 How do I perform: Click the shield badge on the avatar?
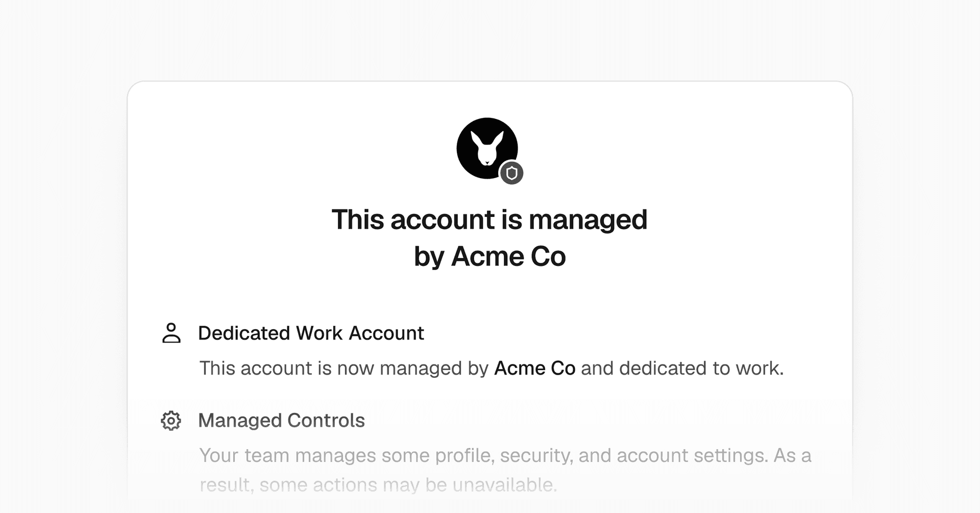511,174
